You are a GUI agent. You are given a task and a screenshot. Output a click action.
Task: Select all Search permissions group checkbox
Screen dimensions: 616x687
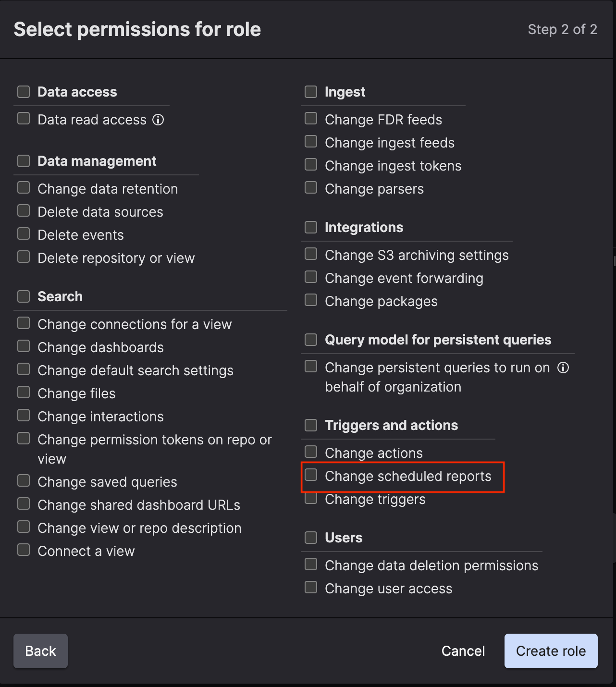24,296
